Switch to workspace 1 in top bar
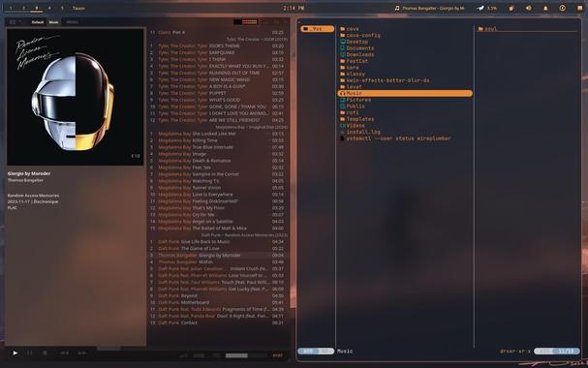 11,8
